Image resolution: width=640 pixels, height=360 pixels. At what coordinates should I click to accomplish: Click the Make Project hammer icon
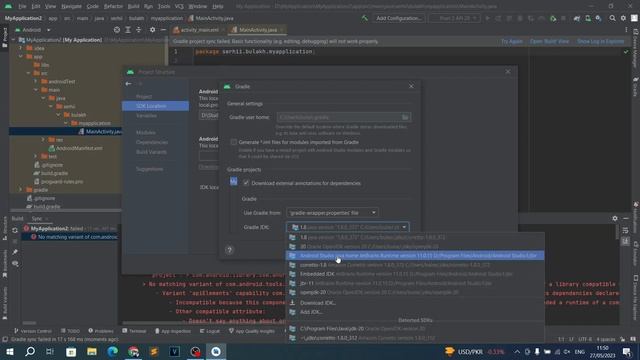364,18
